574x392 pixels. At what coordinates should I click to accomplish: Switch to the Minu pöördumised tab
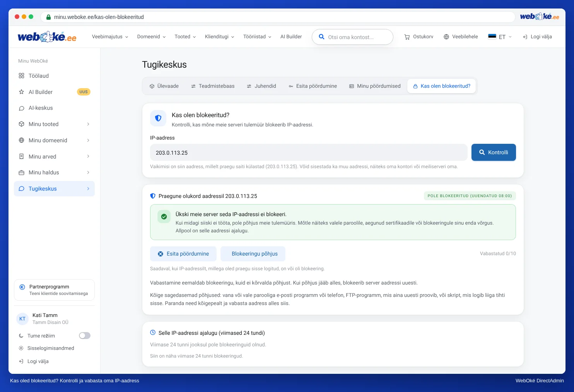375,86
